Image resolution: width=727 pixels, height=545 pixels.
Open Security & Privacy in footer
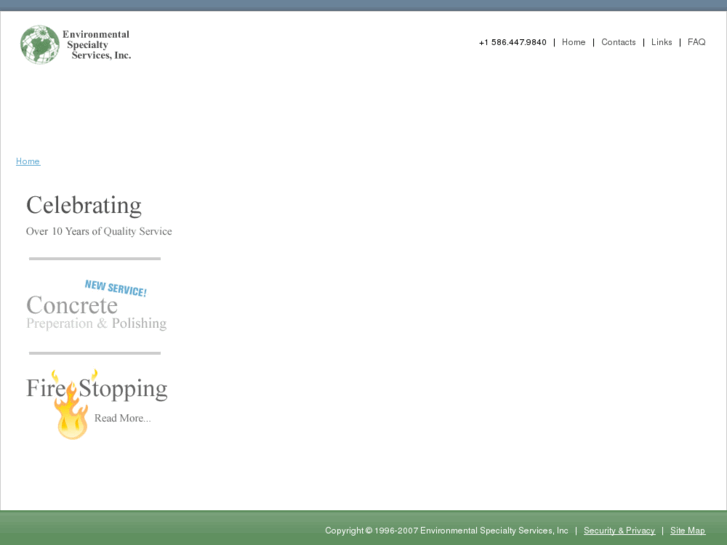[x=619, y=531]
